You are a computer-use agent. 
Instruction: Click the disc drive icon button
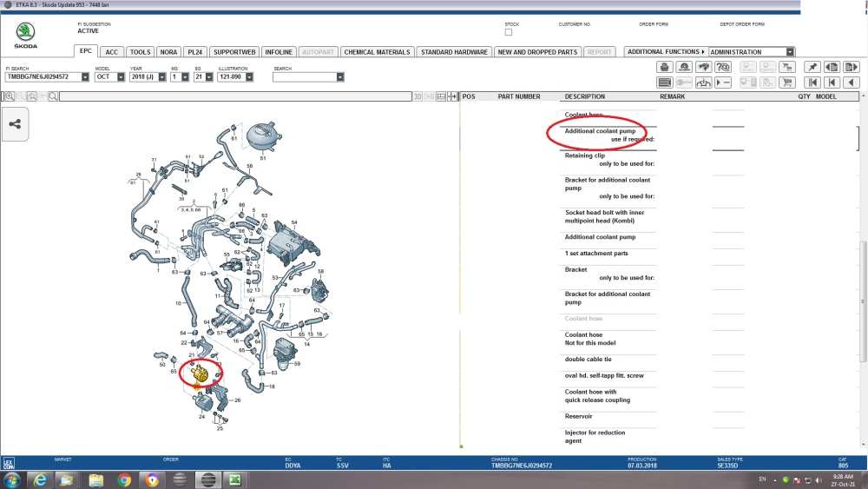(x=684, y=67)
